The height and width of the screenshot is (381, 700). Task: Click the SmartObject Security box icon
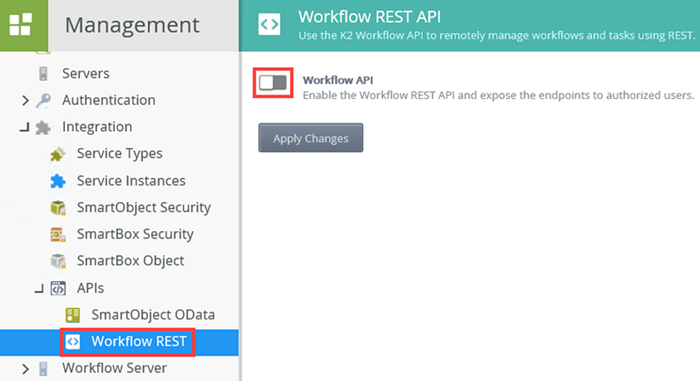[x=58, y=208]
